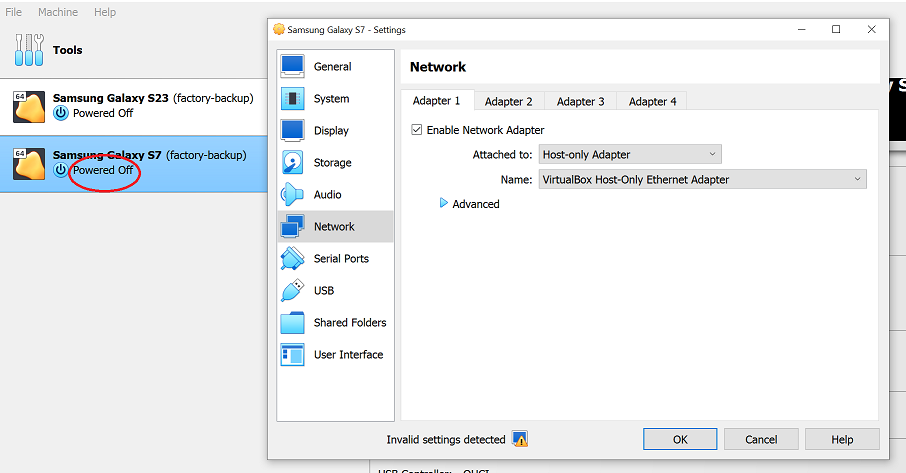The width and height of the screenshot is (906, 473).
Task: Click the Cancel button
Action: point(761,440)
